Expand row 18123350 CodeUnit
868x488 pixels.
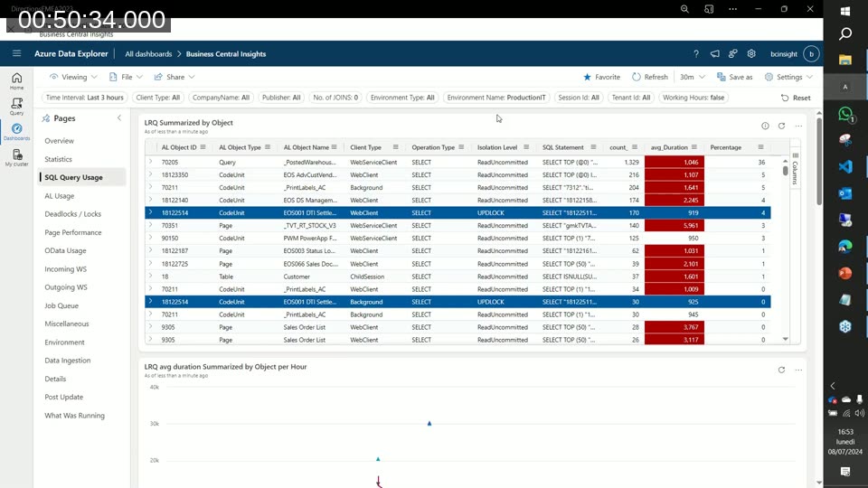[x=151, y=174]
